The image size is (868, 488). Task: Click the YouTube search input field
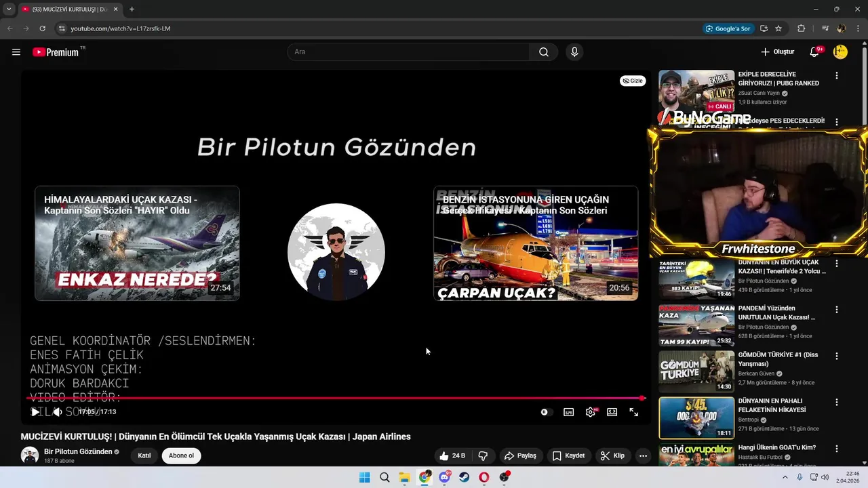(x=408, y=52)
